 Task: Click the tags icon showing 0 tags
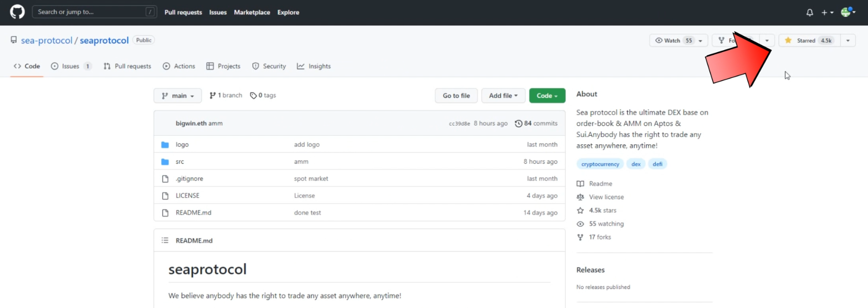point(253,96)
